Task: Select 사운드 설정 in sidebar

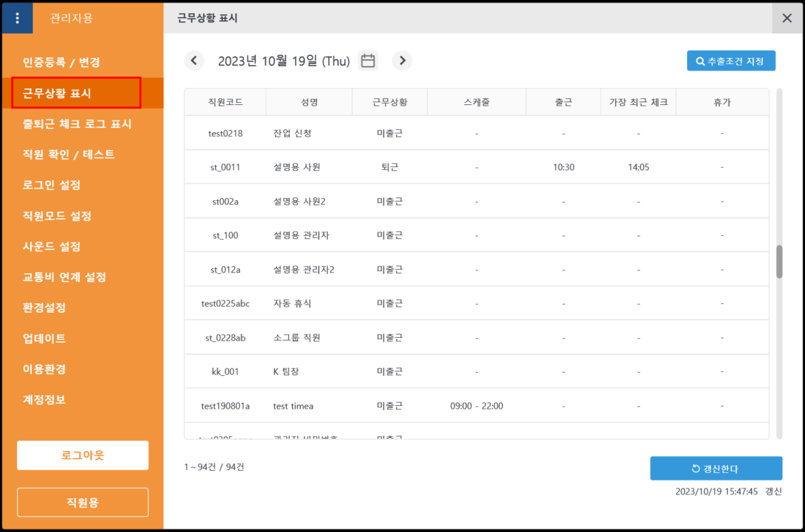Action: click(x=52, y=247)
